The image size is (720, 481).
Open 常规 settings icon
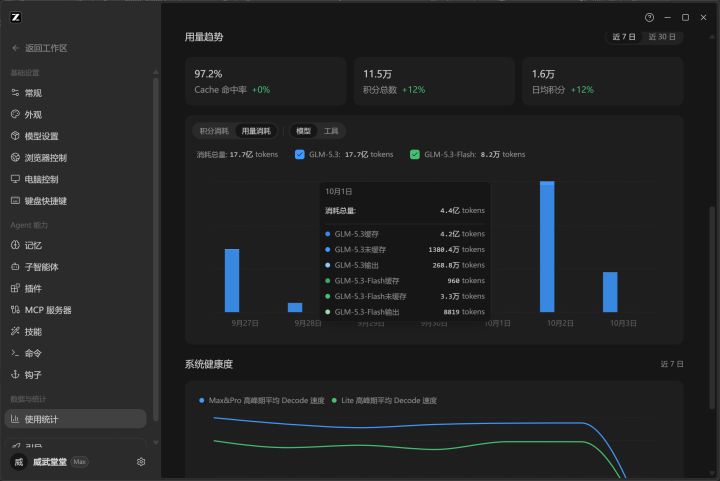click(15, 93)
